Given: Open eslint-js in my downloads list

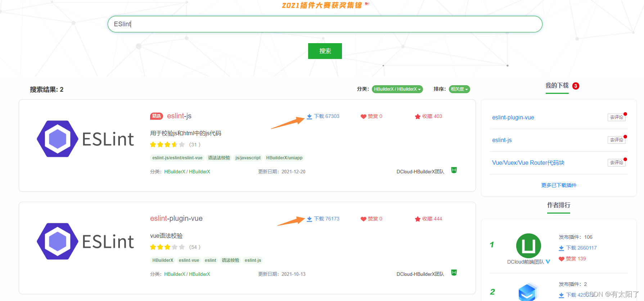Looking at the screenshot, I should [502, 140].
